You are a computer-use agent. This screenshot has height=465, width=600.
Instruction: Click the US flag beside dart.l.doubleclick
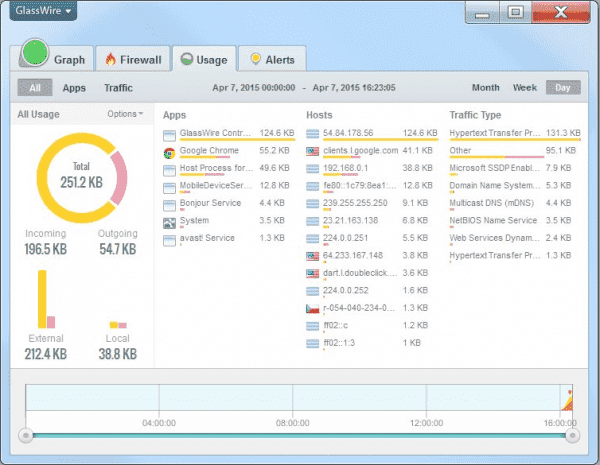312,274
